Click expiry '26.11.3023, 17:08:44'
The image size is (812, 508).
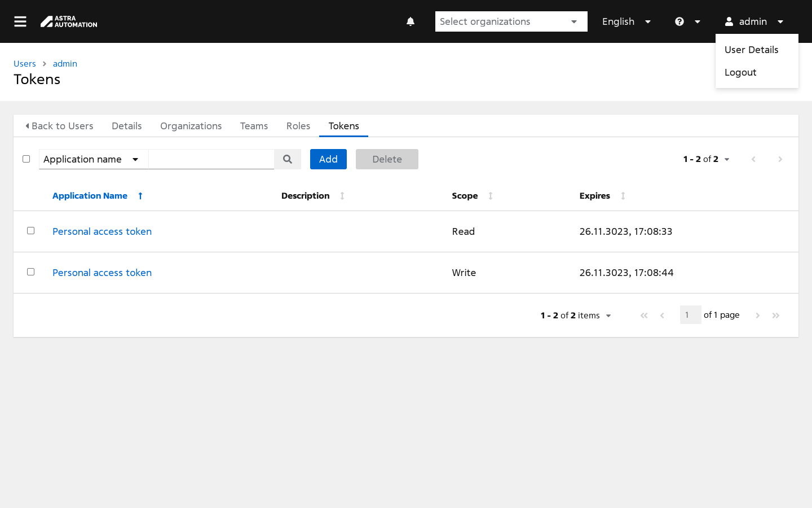click(x=626, y=273)
